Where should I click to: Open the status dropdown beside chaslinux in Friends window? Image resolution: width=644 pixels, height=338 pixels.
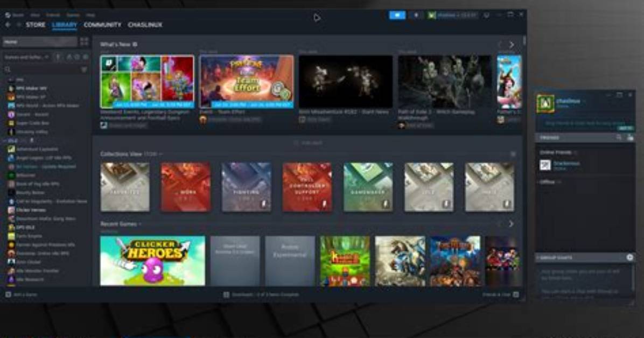pos(584,101)
